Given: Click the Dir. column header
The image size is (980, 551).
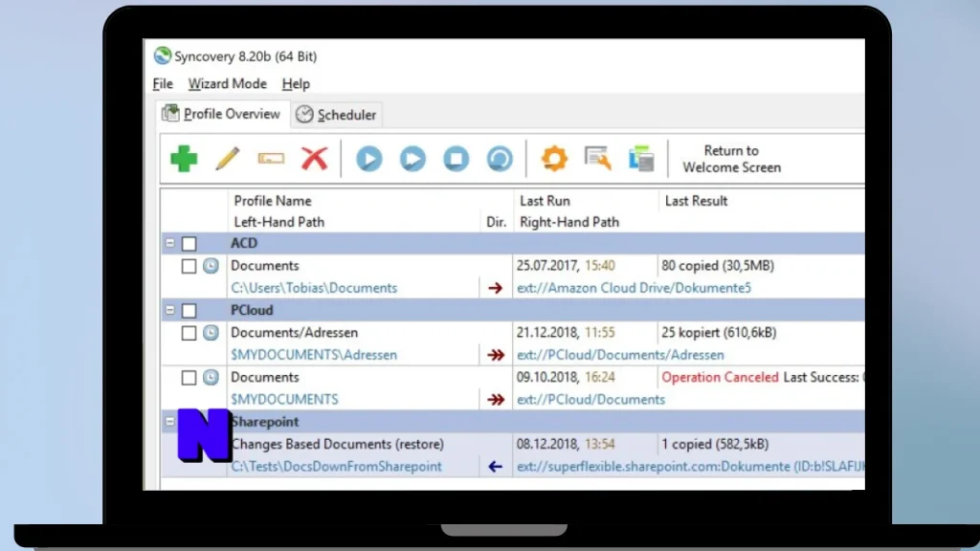Looking at the screenshot, I should 497,222.
